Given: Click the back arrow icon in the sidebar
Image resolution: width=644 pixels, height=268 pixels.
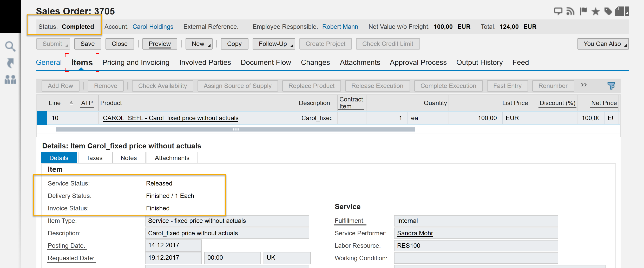Looking at the screenshot, I should click(x=10, y=63).
